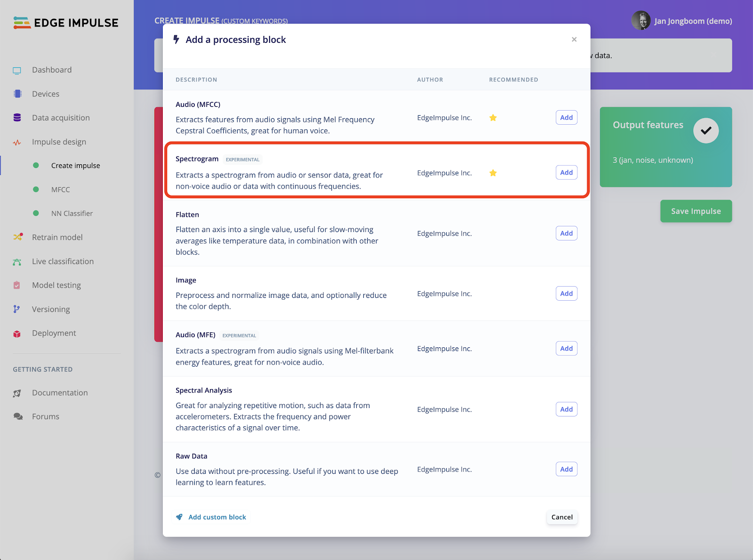Viewport: 753px width, 560px height.
Task: Click the RECOMMENDED column header
Action: point(513,80)
